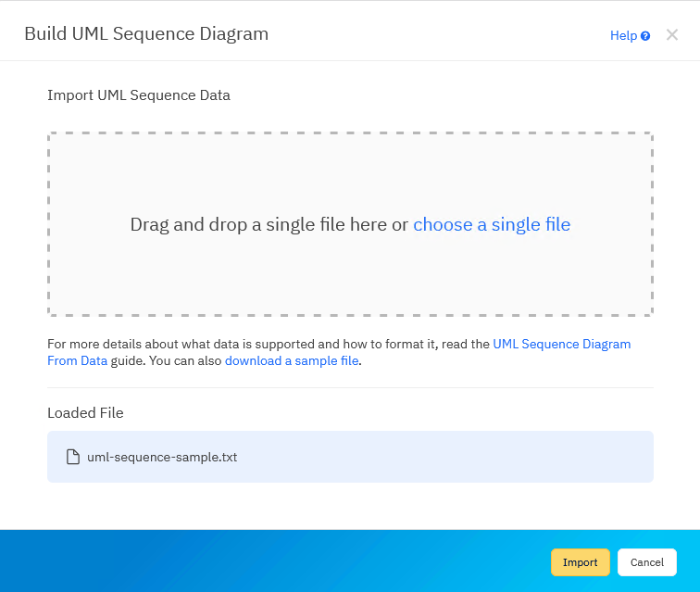
Task: Click the "Loaded File" section label
Action: (x=85, y=413)
